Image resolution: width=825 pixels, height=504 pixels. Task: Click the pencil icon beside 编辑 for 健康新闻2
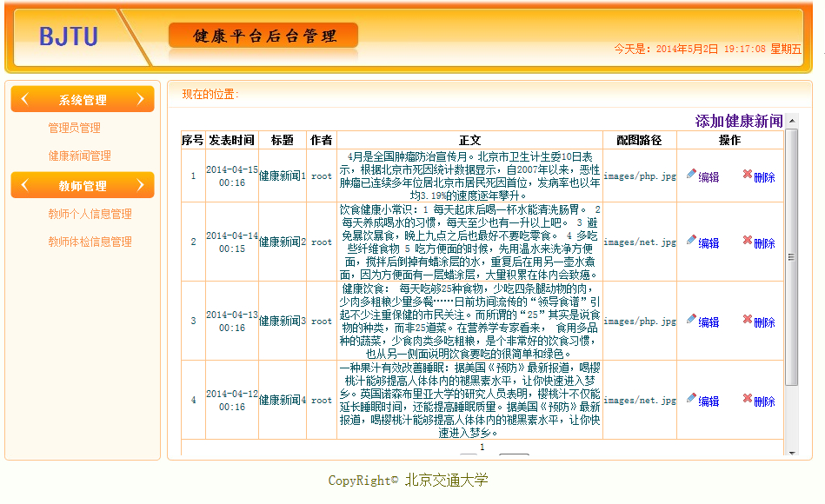pyautogui.click(x=693, y=242)
